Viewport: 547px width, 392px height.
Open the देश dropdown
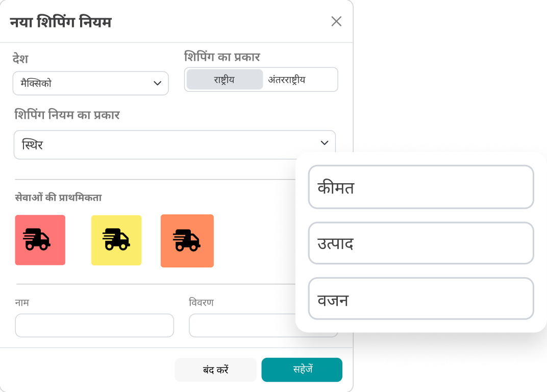point(90,83)
